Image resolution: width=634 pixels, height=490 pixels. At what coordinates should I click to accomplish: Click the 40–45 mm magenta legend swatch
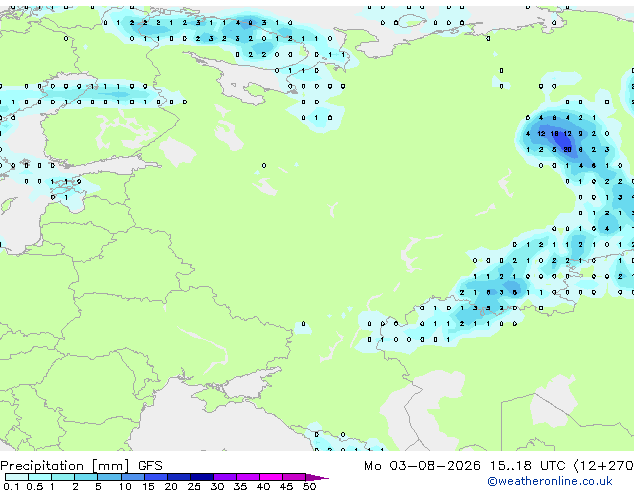(x=271, y=477)
